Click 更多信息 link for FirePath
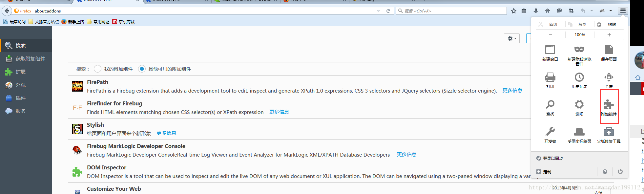644x194 pixels. tap(512, 91)
